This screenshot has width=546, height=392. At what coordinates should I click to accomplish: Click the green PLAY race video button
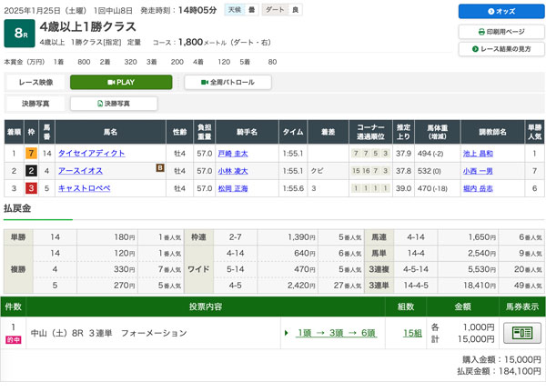tap(121, 82)
